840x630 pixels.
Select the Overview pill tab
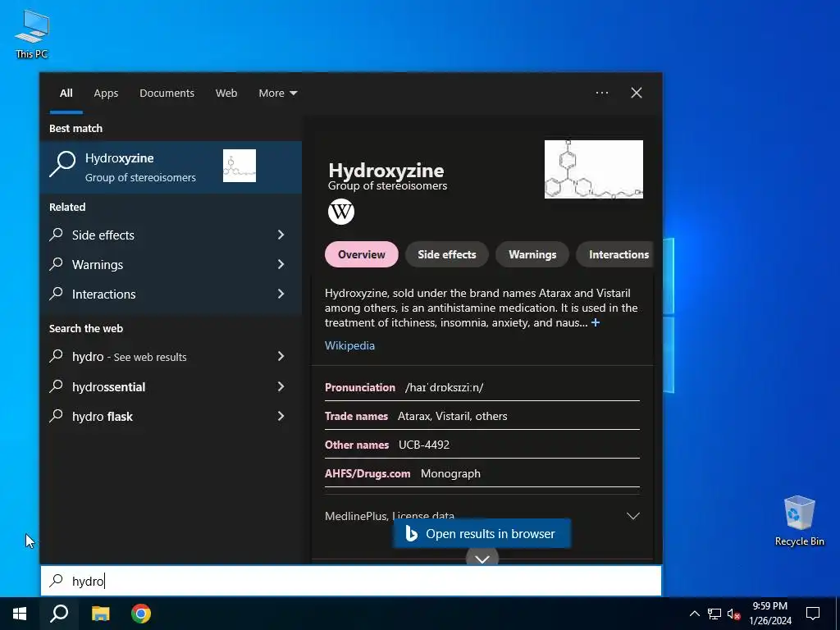pyautogui.click(x=362, y=254)
